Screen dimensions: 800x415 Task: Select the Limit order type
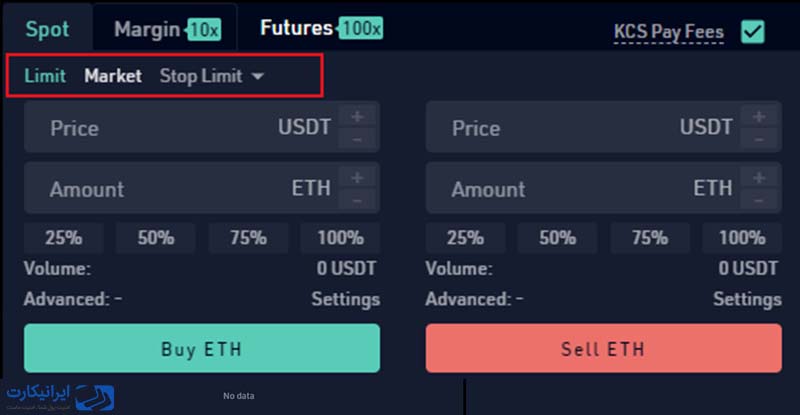pos(45,76)
